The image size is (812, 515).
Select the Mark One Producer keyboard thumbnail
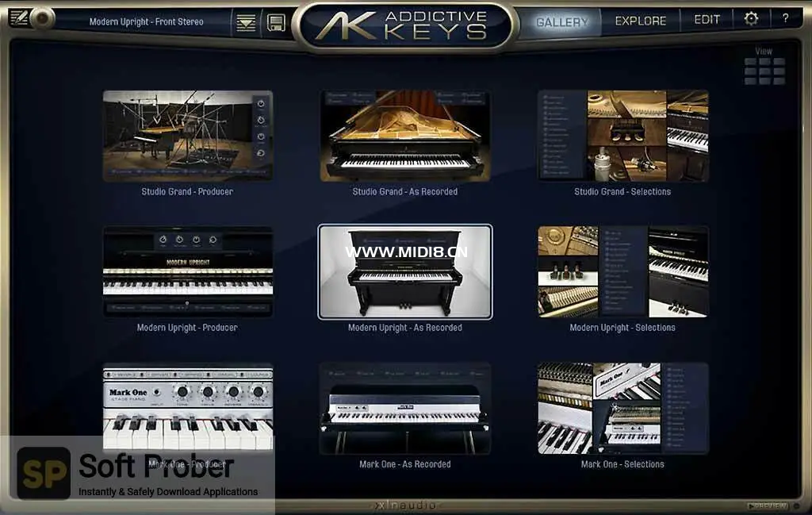188,406
